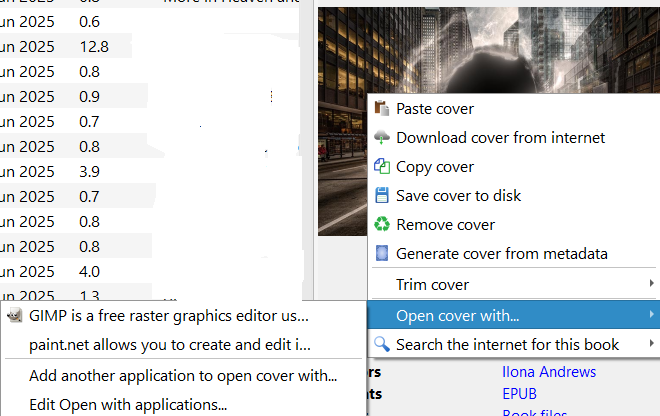
Task: Choose Edit Open with applications
Action: click(128, 405)
